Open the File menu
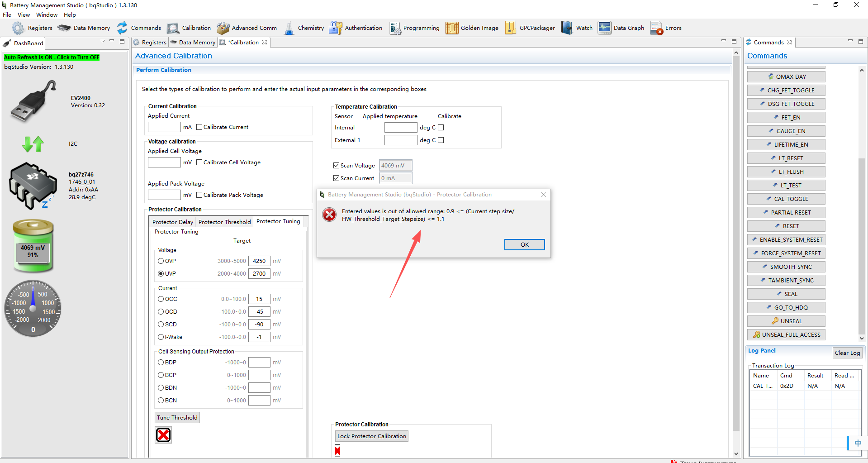 (x=7, y=15)
